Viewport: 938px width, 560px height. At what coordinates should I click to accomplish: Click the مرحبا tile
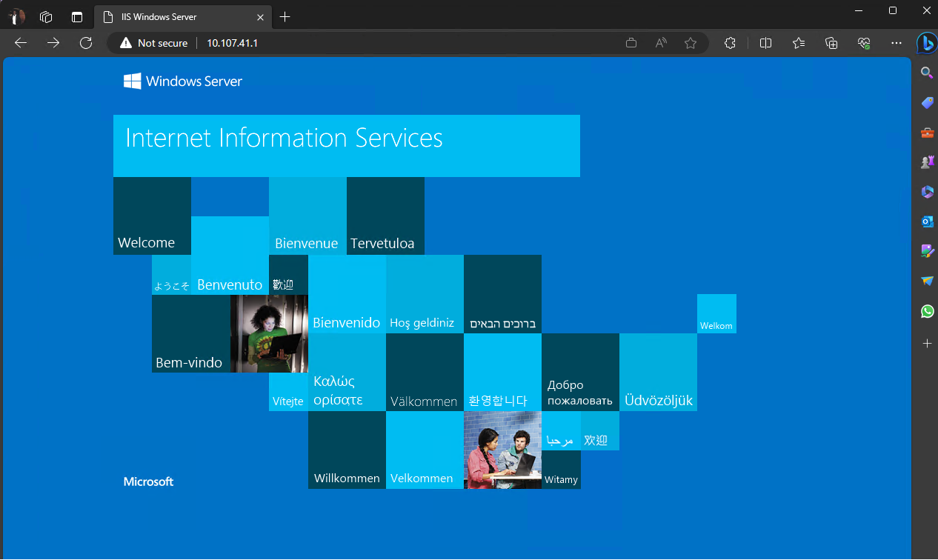click(561, 430)
